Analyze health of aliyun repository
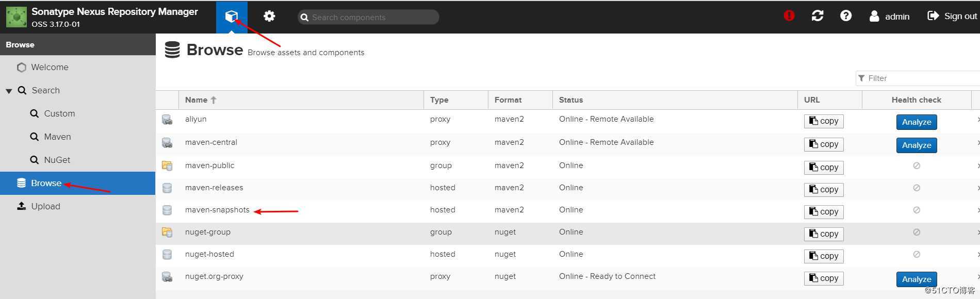This screenshot has width=980, height=299. click(x=917, y=122)
